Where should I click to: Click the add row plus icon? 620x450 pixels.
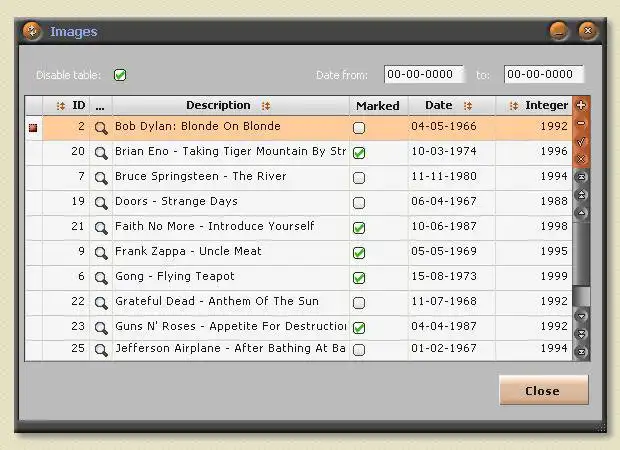tap(581, 105)
